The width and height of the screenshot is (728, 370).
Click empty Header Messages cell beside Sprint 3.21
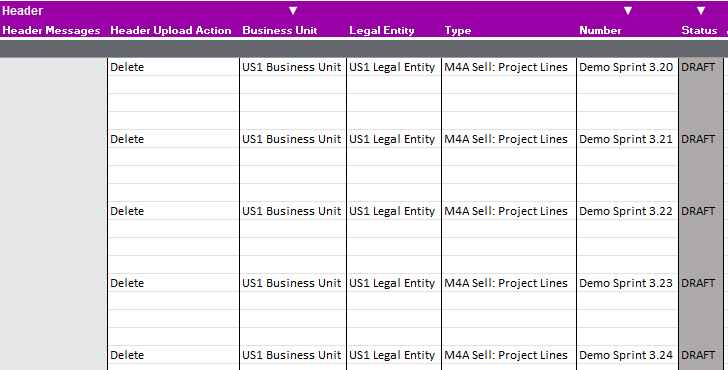(x=53, y=139)
